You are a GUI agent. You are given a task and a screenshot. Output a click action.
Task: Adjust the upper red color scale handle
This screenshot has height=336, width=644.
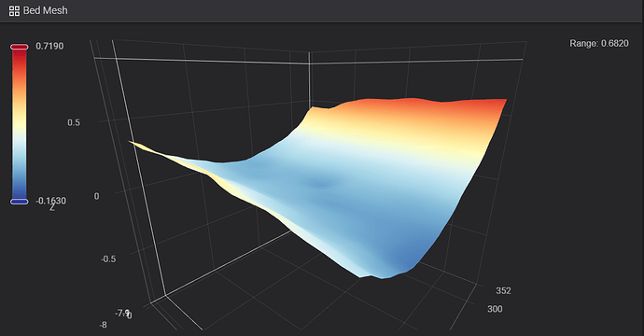[x=20, y=47]
